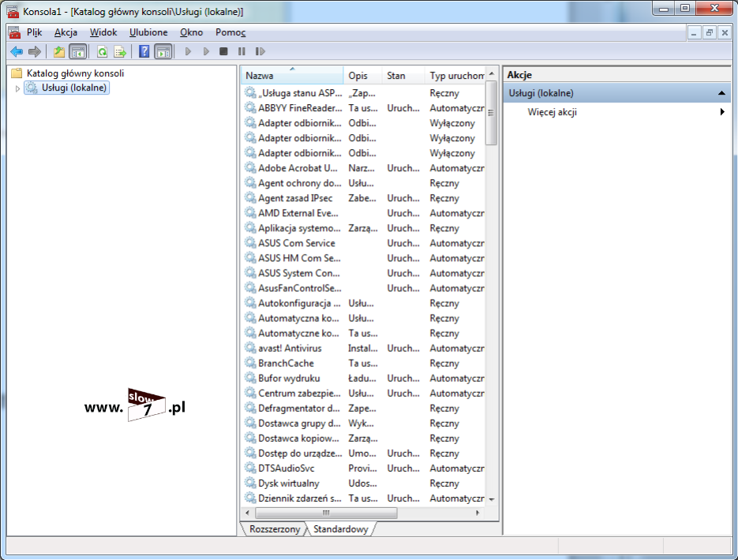Click the gear icon beside BranchCache
738x560 pixels.
[250, 363]
